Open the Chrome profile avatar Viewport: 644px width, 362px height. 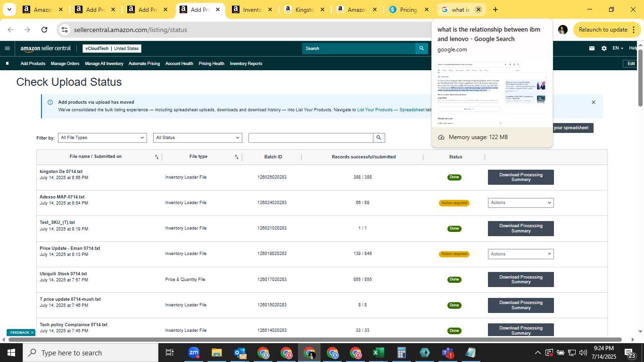562,30
